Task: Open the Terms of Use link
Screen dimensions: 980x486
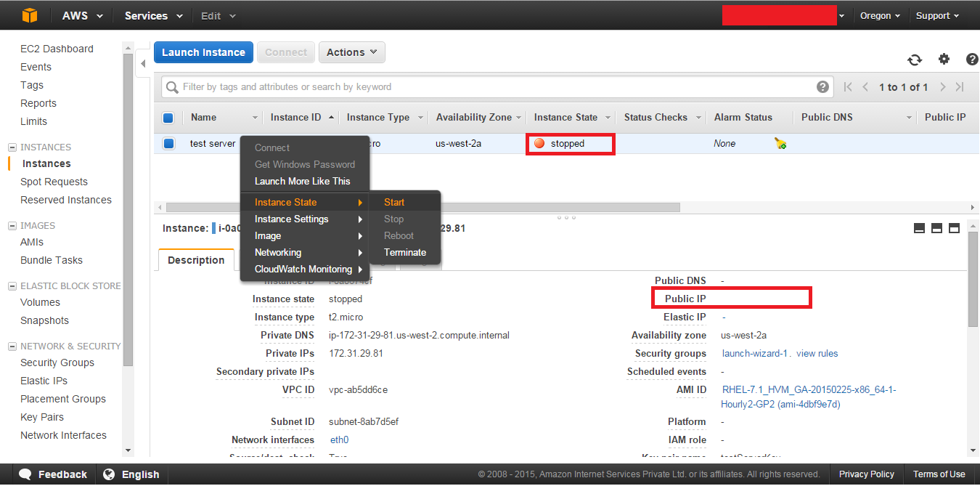Action: coord(939,474)
